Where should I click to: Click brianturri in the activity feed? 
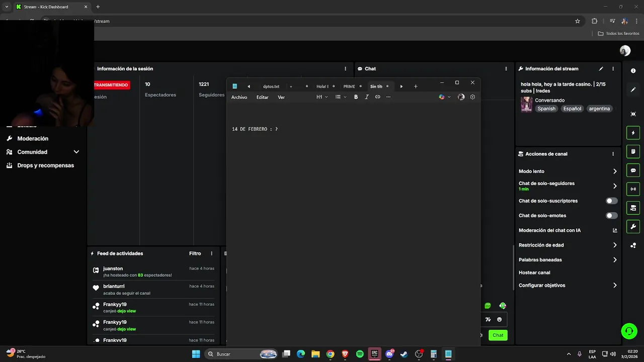tap(114, 287)
